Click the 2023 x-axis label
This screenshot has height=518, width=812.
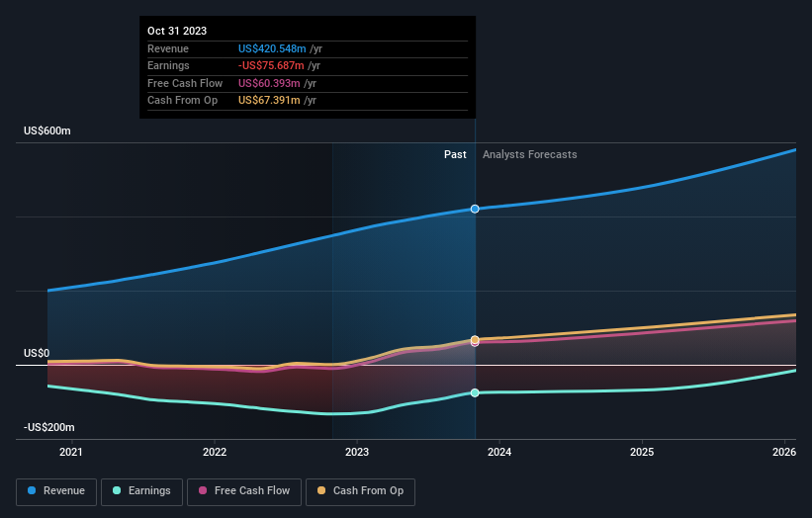point(357,452)
